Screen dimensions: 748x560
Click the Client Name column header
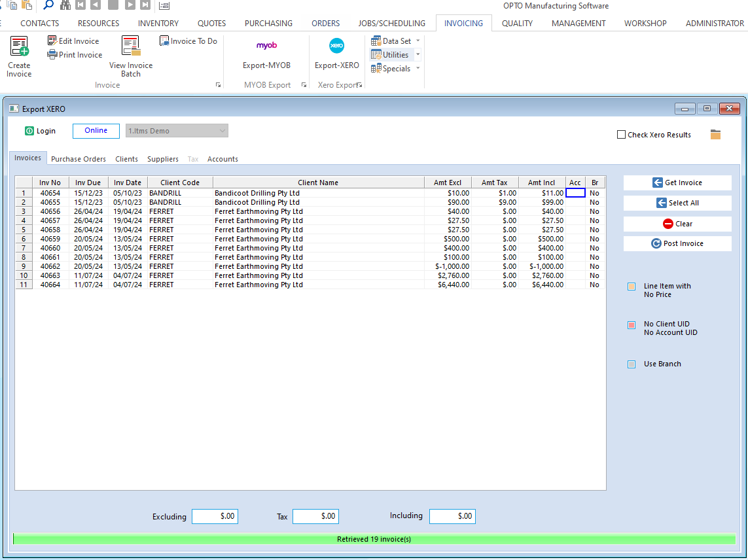coord(318,183)
